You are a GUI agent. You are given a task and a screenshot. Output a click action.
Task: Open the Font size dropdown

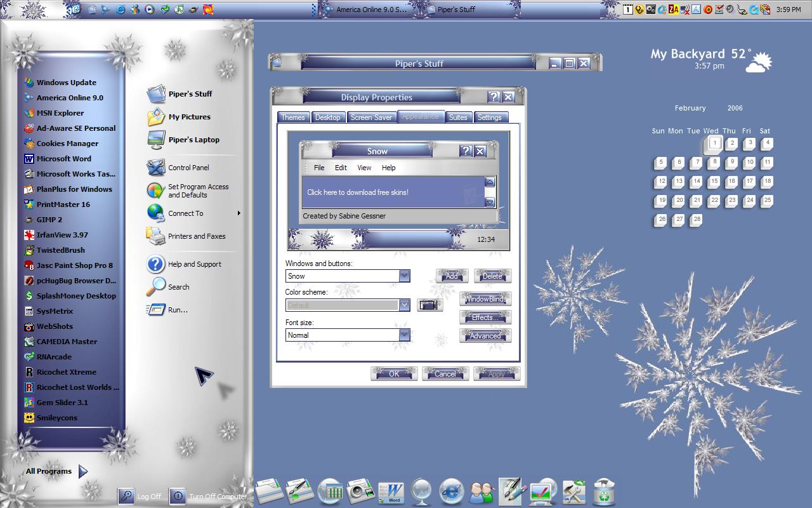pyautogui.click(x=404, y=335)
